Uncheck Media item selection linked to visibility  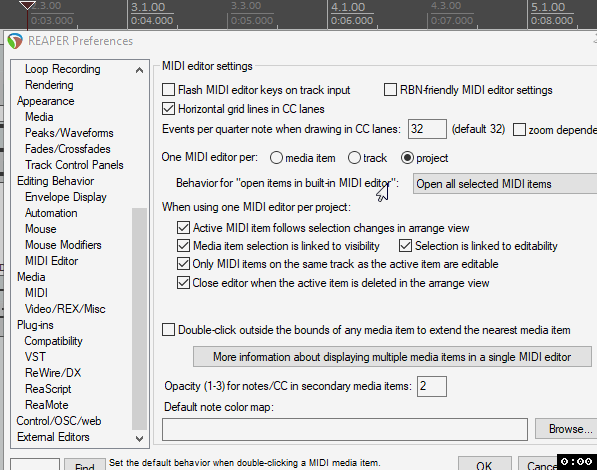(x=184, y=246)
